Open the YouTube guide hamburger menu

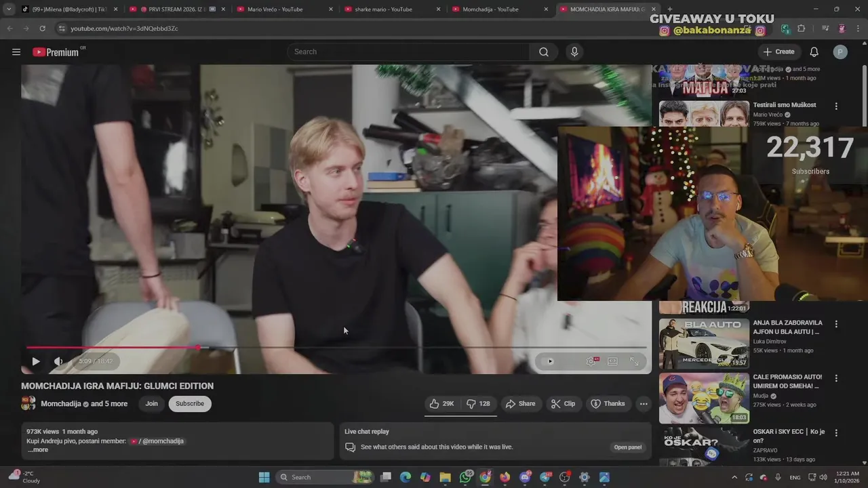tap(16, 52)
